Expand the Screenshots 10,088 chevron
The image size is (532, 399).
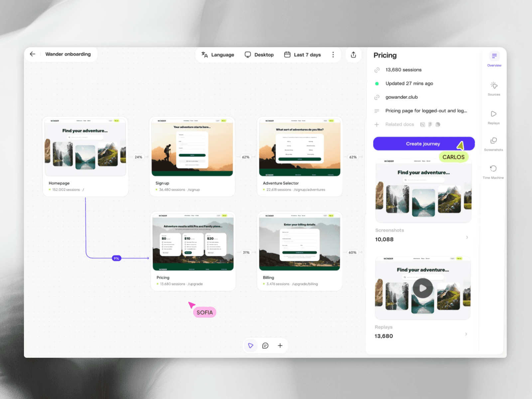pyautogui.click(x=467, y=237)
